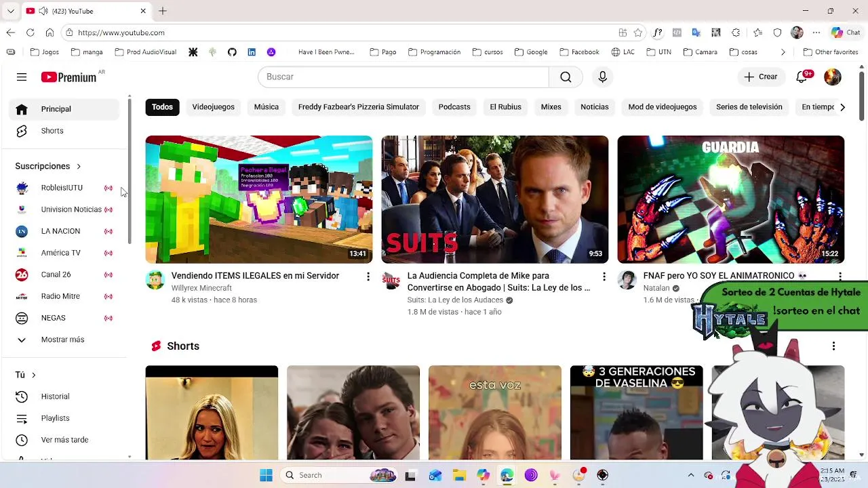Open the Willyrex Minecraft channel name link
Image resolution: width=868 pixels, height=488 pixels.
coord(201,288)
